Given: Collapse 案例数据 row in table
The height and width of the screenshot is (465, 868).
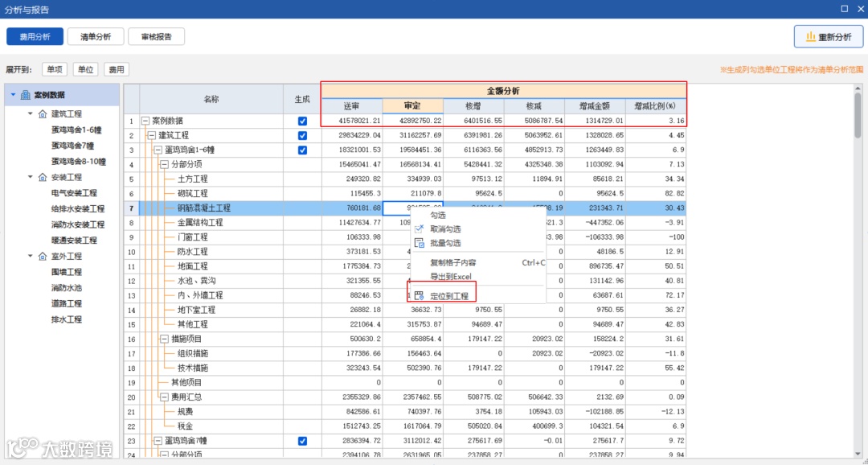Looking at the screenshot, I should tap(145, 121).
